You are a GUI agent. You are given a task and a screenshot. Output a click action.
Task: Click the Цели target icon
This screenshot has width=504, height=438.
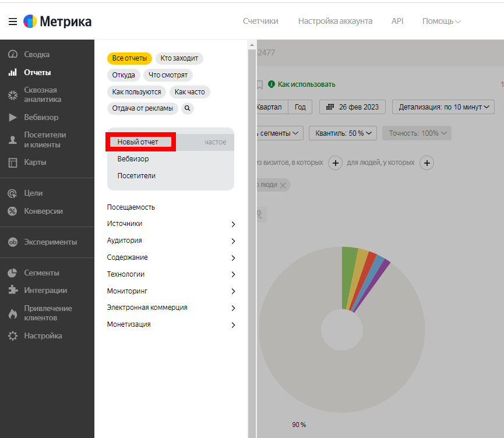(x=12, y=193)
